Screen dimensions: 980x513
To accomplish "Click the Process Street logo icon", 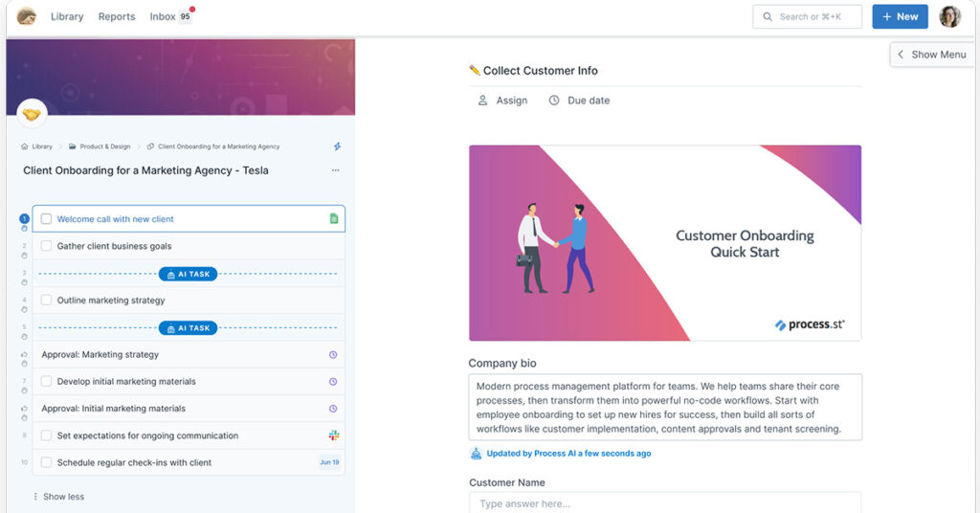I will coord(27,16).
